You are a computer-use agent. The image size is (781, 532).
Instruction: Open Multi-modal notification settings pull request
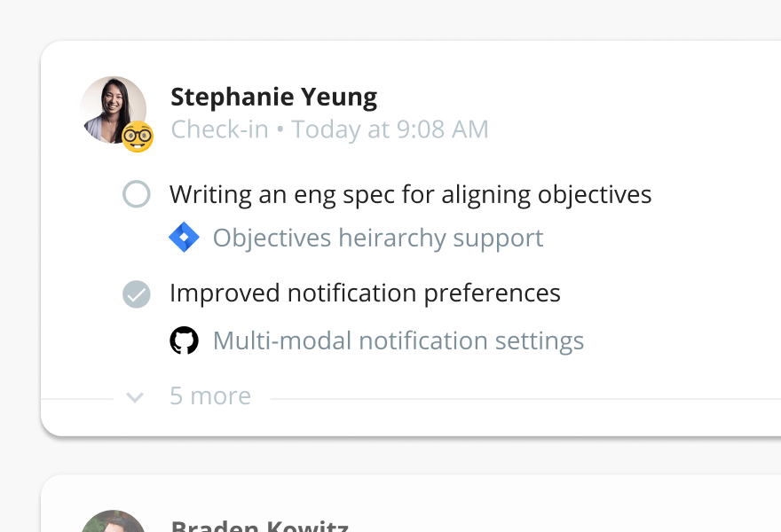[x=398, y=341]
